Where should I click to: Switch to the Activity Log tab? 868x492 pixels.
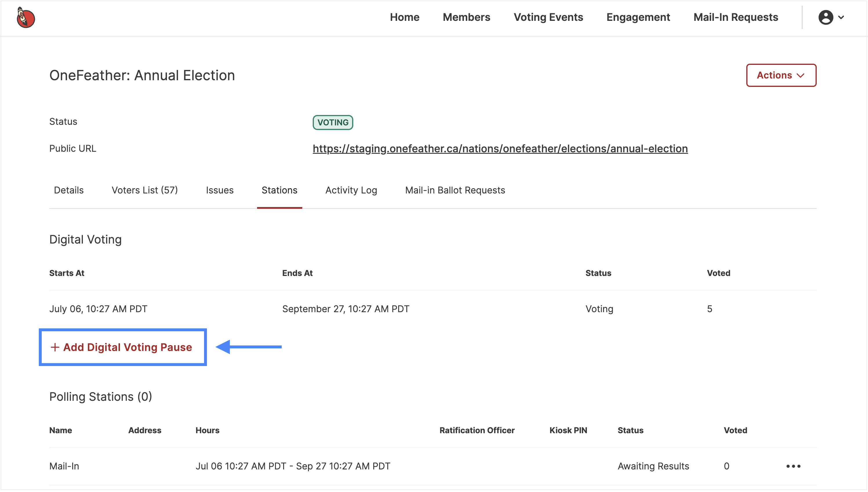(351, 190)
